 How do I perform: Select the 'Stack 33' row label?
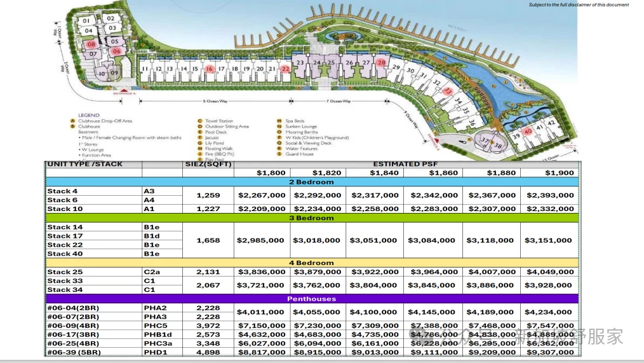pyautogui.click(x=65, y=281)
